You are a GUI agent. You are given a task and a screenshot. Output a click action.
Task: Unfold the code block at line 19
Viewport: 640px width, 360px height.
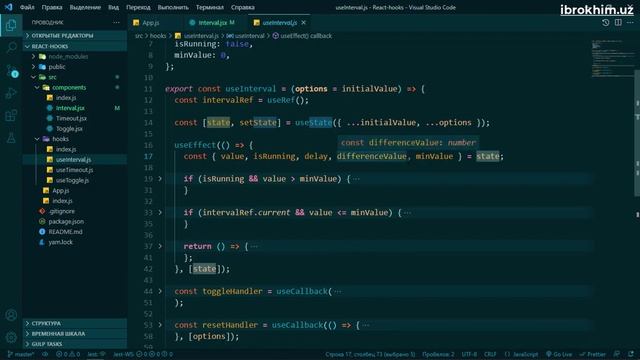(x=160, y=179)
